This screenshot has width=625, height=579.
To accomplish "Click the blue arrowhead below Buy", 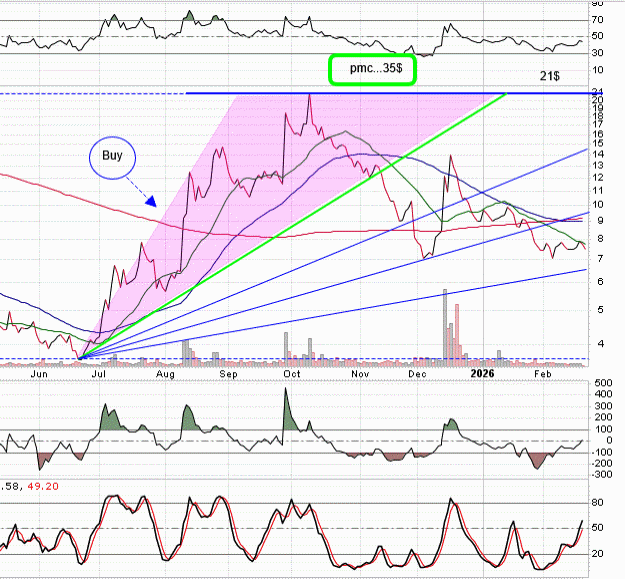I will [150, 201].
